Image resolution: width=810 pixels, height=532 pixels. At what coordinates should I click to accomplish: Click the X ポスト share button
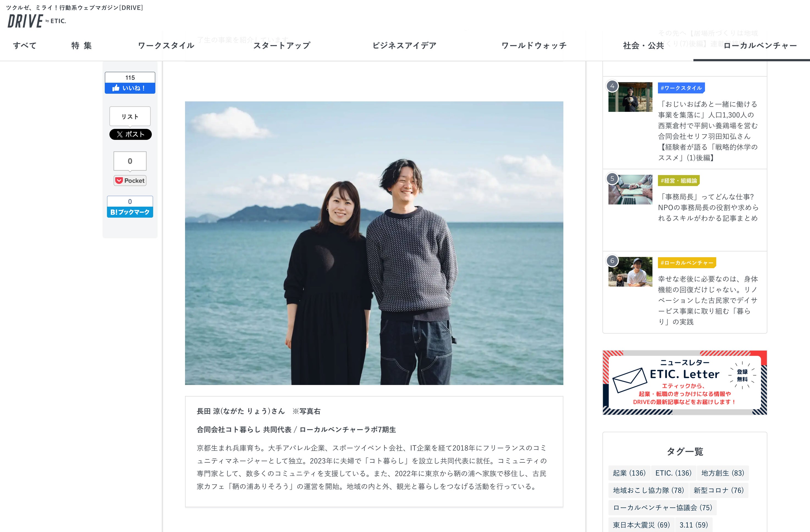(x=130, y=134)
